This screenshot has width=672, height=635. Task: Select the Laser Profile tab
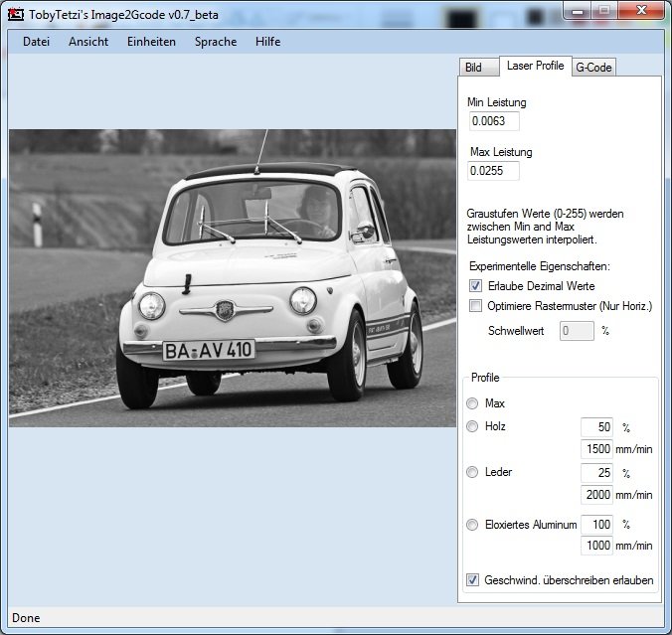pos(534,66)
